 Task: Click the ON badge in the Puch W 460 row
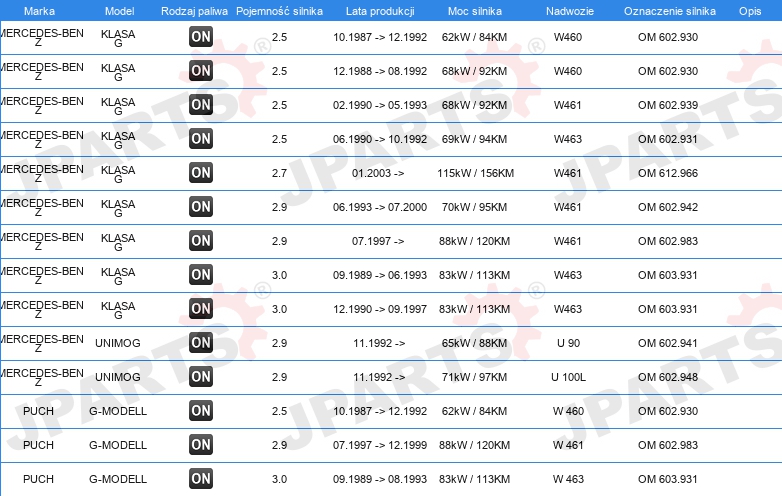pos(201,411)
